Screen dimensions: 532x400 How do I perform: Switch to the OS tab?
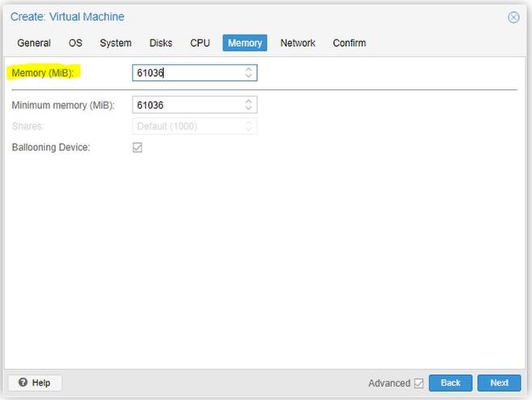(x=75, y=43)
